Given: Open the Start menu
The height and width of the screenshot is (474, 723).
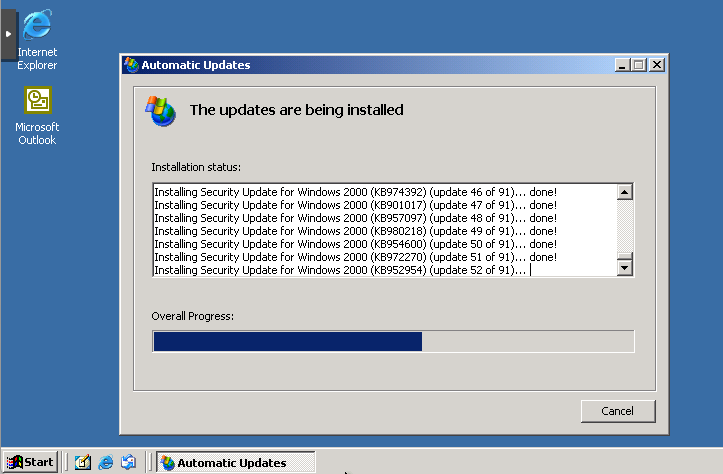Looking at the screenshot, I should point(30,462).
